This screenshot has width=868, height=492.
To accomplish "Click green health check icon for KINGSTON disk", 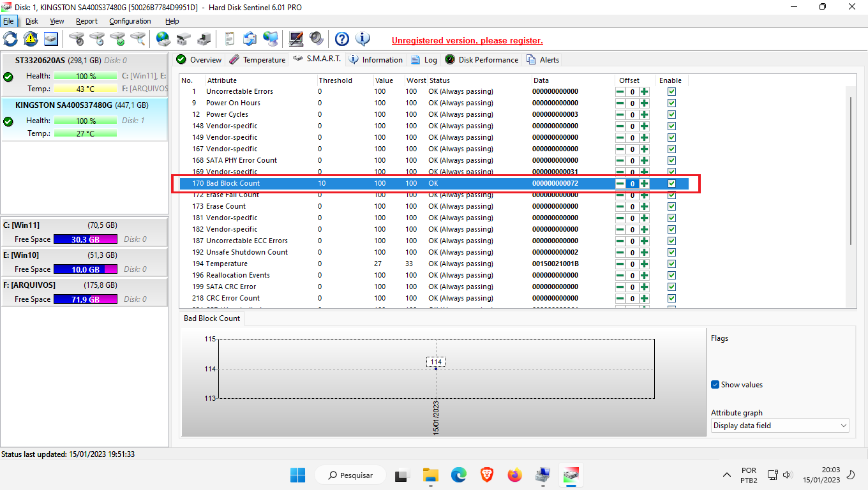I will point(8,122).
